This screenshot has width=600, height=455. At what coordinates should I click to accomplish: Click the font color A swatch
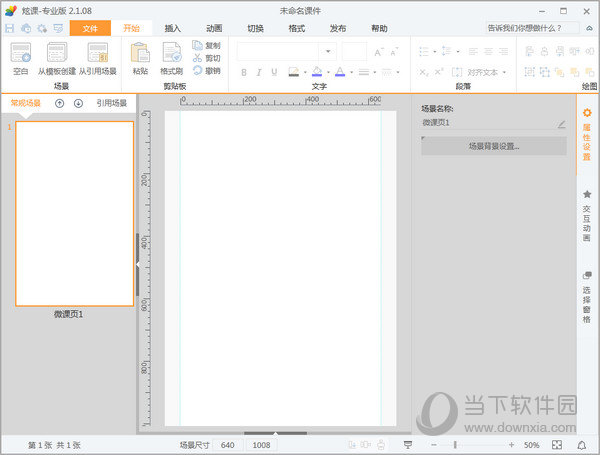pyautogui.click(x=340, y=72)
